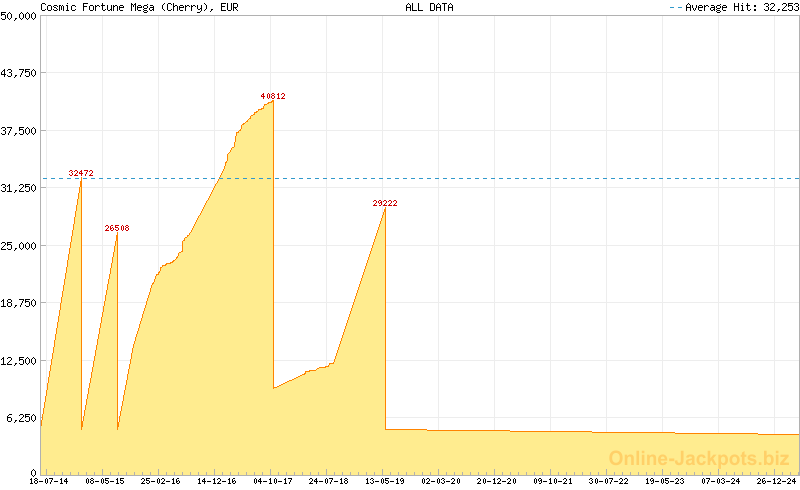This screenshot has width=800, height=490.
Task: Click the 13-05-19 date on x-axis
Action: 385,481
